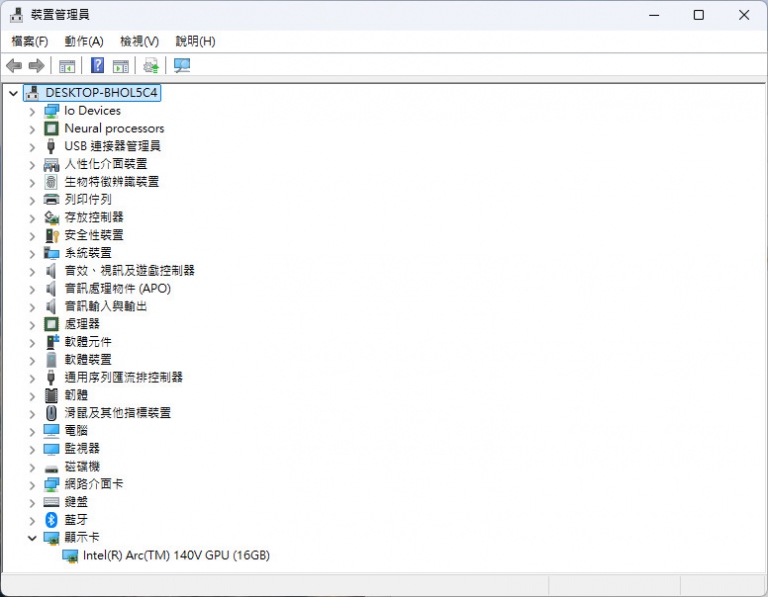Click the 韌體 firmware chip icon
The width and height of the screenshot is (768, 597).
click(x=51, y=395)
